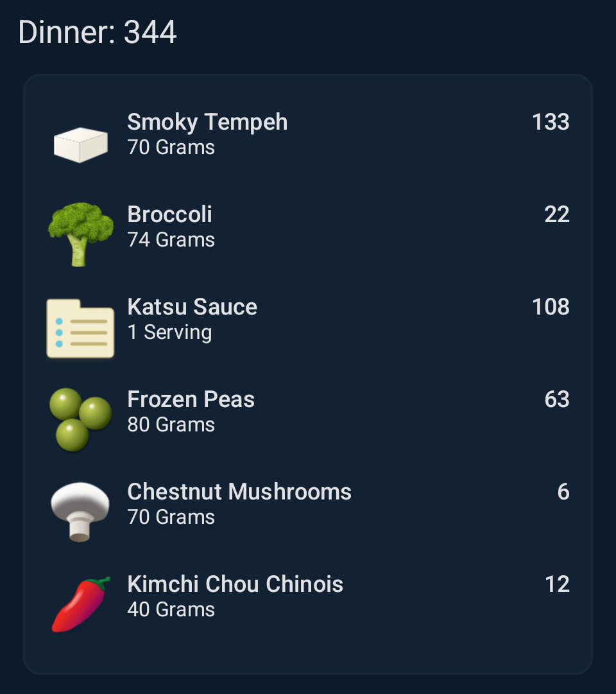616x694 pixels.
Task: Open the Katsu Sauce recipe card icon
Action: (x=80, y=328)
